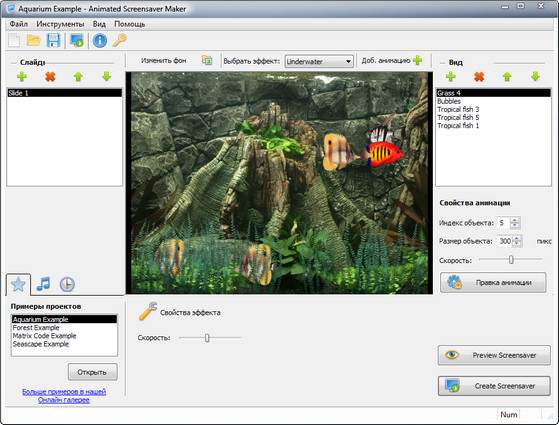The image size is (559, 425).
Task: Click the change background image icon
Action: tap(207, 61)
